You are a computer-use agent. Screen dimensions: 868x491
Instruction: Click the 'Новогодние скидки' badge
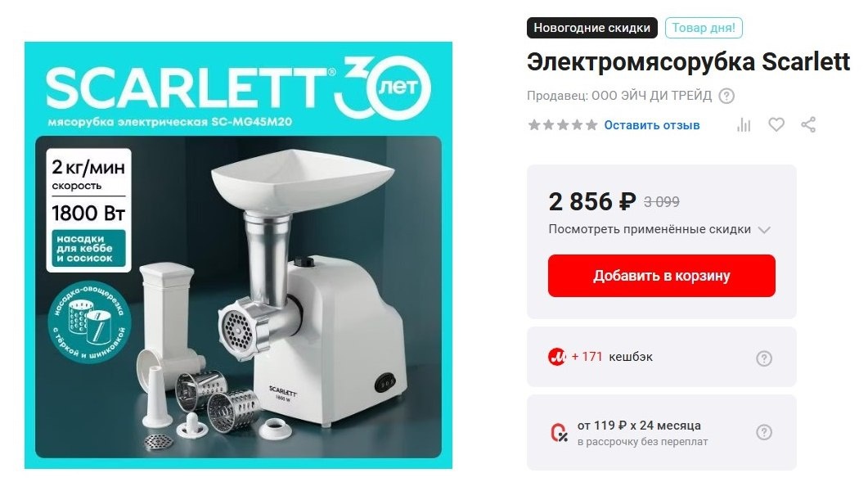click(x=591, y=28)
